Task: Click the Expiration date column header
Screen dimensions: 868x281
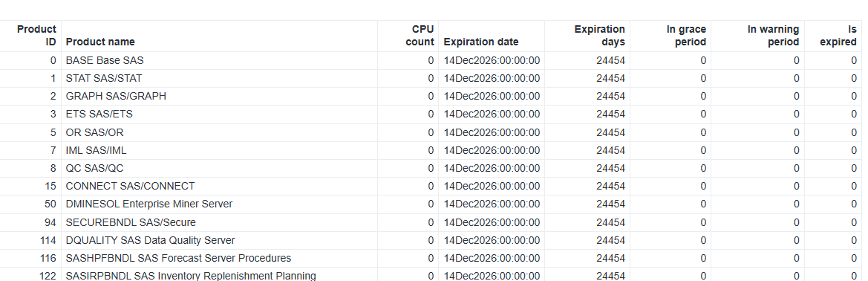Action: pyautogui.click(x=492, y=36)
